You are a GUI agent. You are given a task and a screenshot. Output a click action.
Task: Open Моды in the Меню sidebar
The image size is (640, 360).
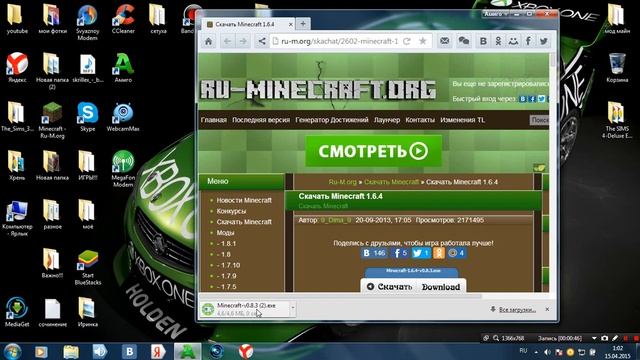[x=225, y=233]
